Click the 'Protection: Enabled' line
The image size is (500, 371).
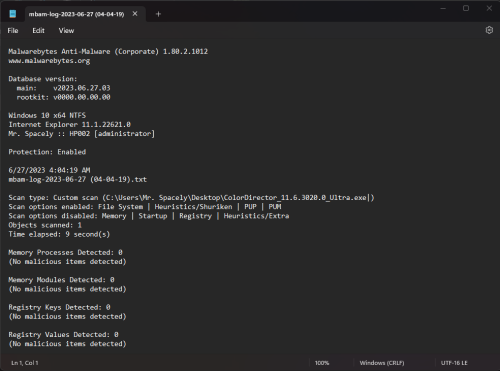[47, 152]
